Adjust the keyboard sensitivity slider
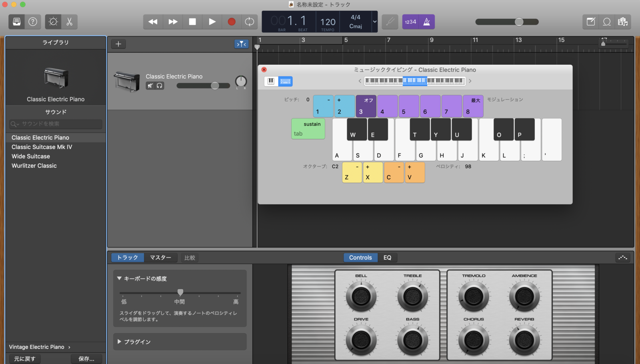Image resolution: width=640 pixels, height=364 pixels. pos(180,293)
